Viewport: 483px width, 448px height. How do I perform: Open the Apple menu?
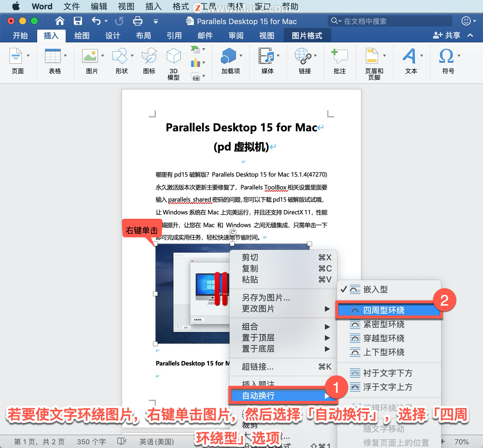coord(16,6)
